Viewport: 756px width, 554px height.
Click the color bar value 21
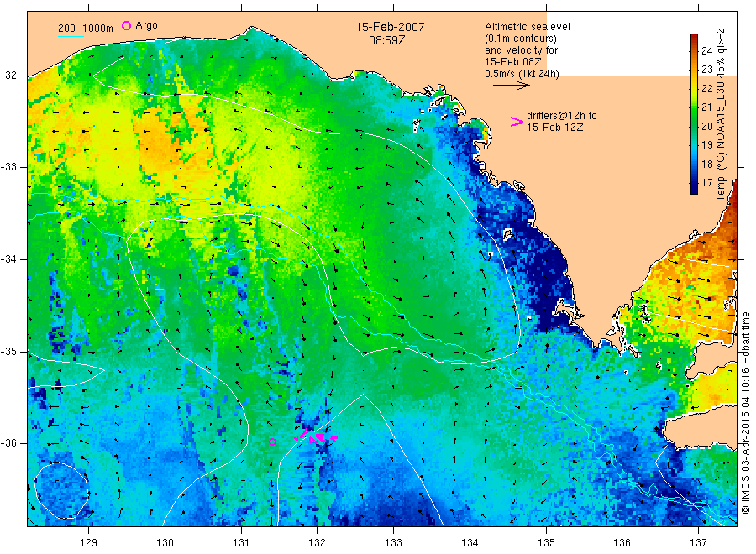tap(706, 107)
